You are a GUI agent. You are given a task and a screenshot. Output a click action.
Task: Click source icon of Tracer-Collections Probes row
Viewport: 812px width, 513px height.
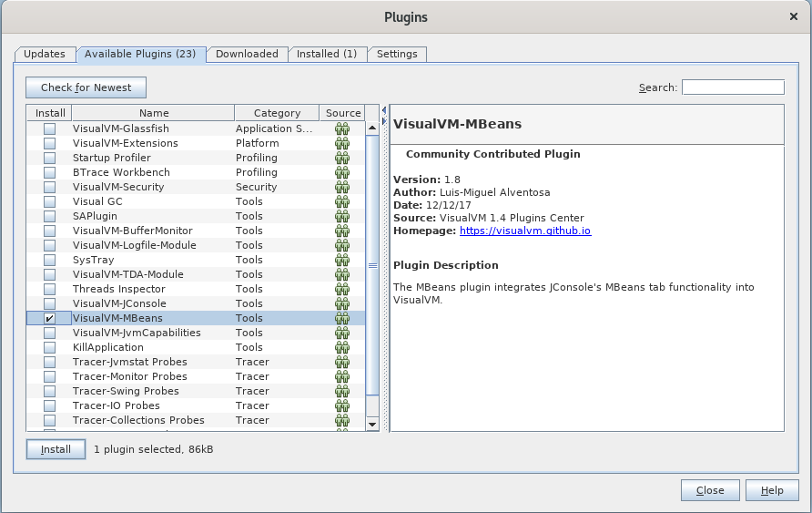coord(342,420)
